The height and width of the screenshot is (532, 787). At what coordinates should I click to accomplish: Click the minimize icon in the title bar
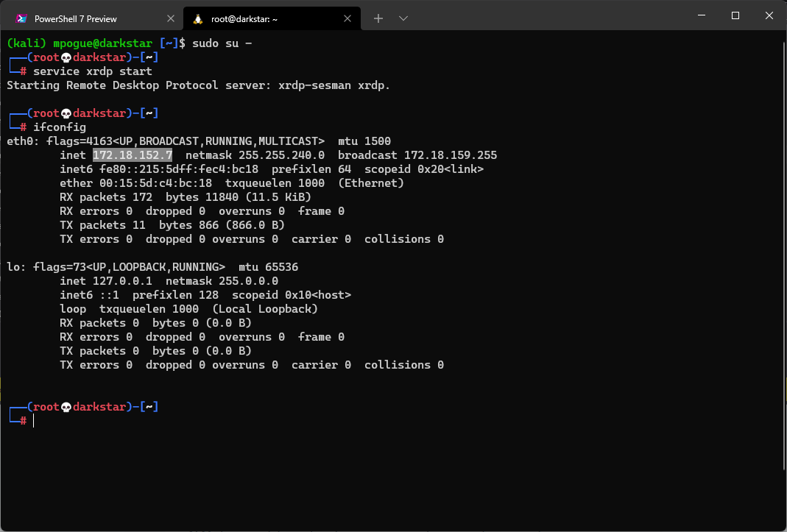(701, 15)
